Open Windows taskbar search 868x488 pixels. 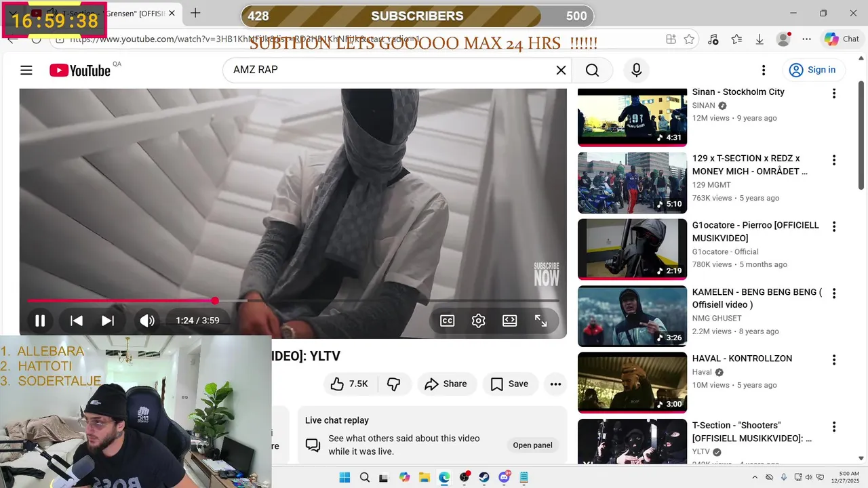[364, 477]
